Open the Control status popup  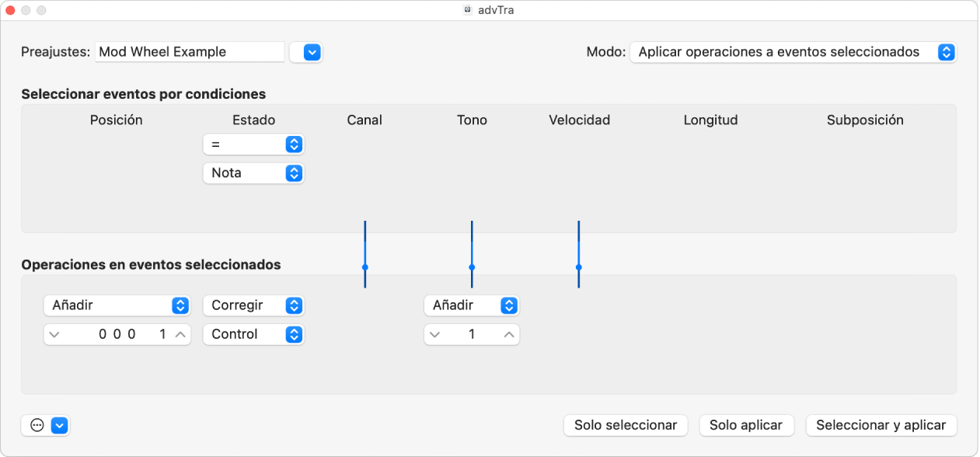[253, 334]
